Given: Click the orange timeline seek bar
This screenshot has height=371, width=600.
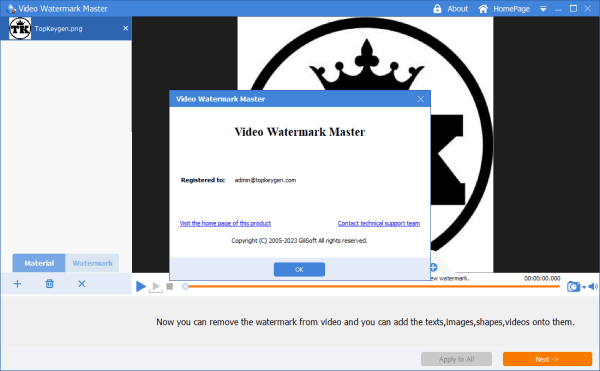Looking at the screenshot, I should coord(372,286).
